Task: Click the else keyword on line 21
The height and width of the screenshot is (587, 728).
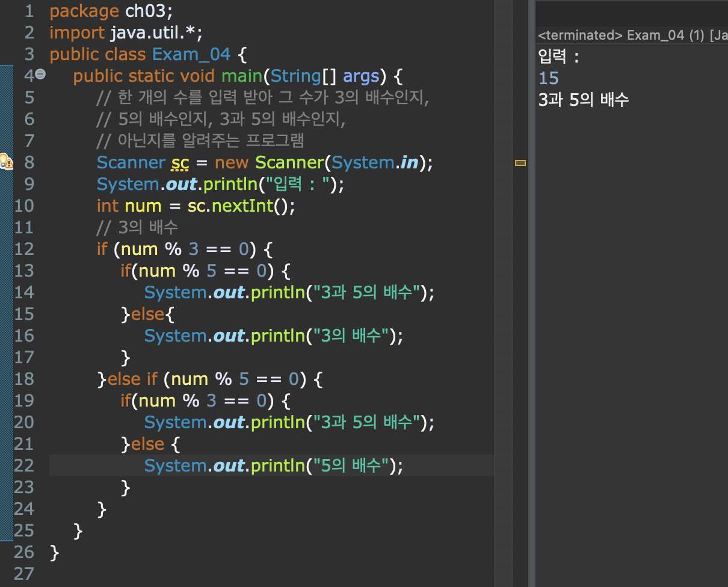Action: coord(147,444)
